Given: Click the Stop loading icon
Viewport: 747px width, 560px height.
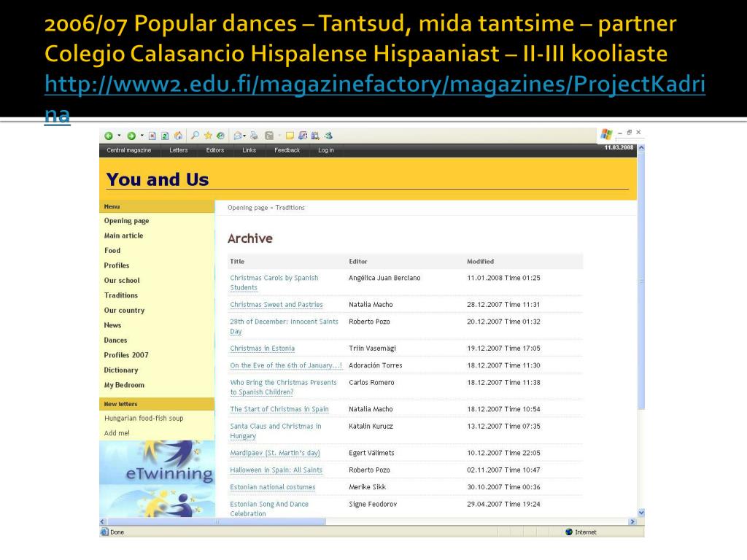Looking at the screenshot, I should click(152, 136).
